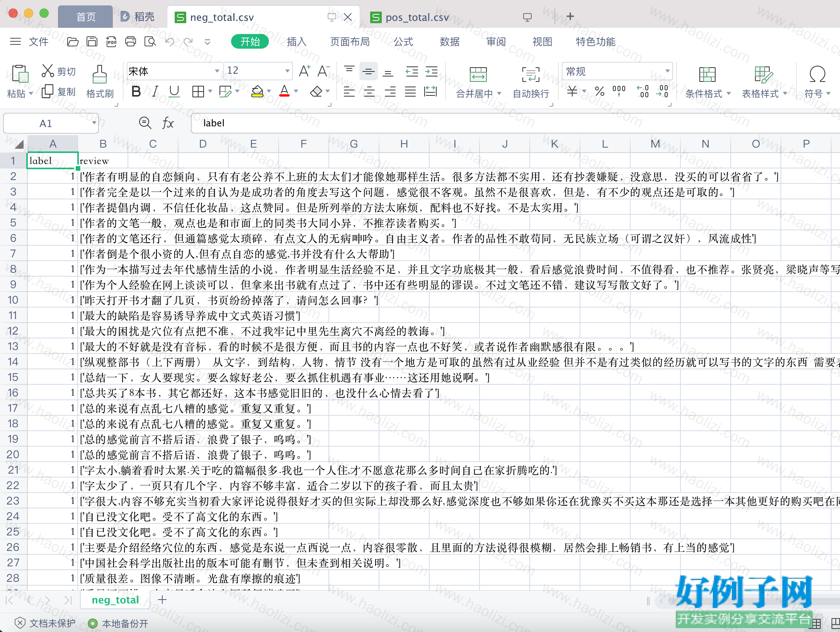Clear formatting with the eraser icon

coord(316,92)
